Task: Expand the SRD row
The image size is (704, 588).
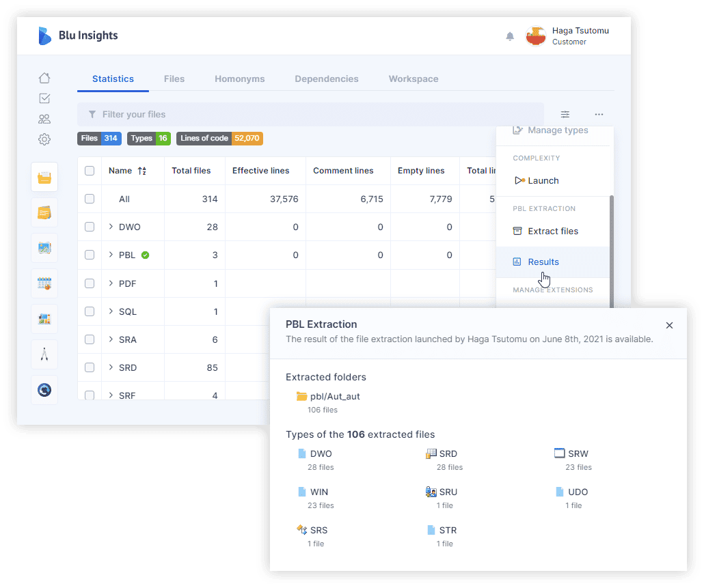Action: point(111,367)
